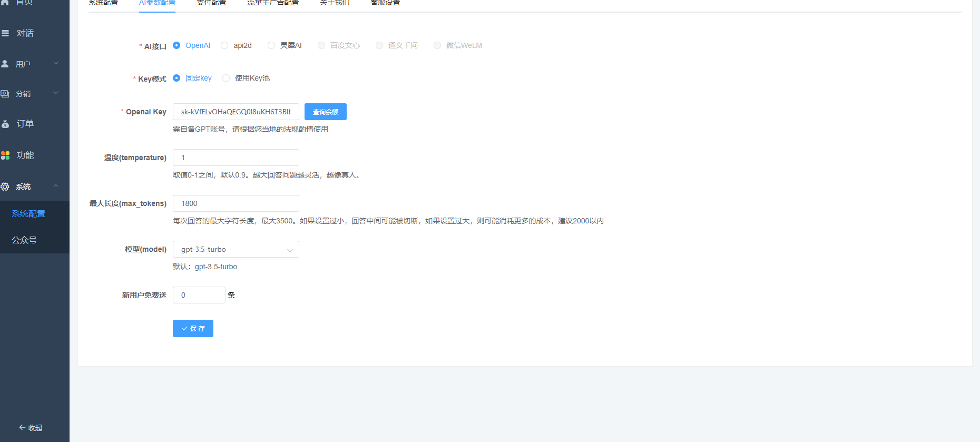Viewport: 980px width, 442px height.
Task: Click the chat list icon beside 对话
Action: pos(5,33)
